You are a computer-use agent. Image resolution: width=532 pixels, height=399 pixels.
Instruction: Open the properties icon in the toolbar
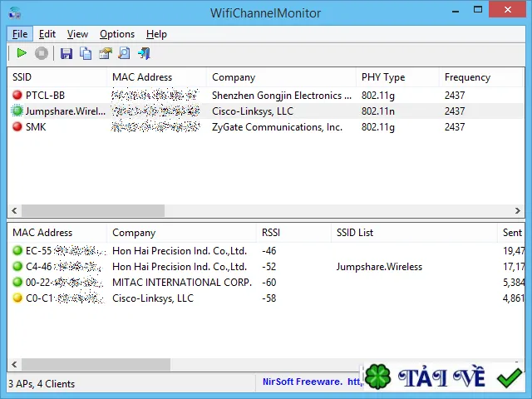tap(106, 53)
